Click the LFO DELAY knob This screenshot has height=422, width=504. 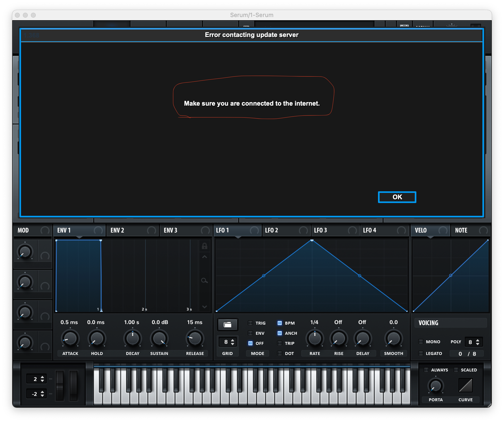tap(363, 338)
